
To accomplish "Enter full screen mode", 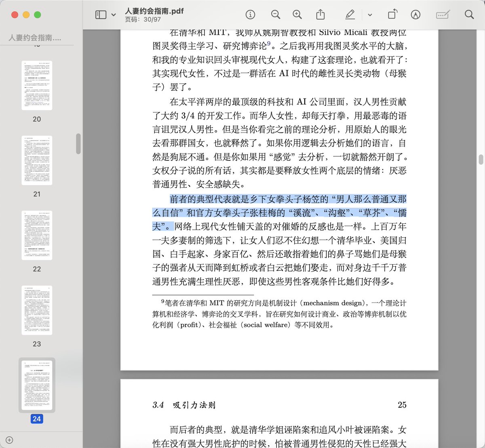I will [37, 15].
